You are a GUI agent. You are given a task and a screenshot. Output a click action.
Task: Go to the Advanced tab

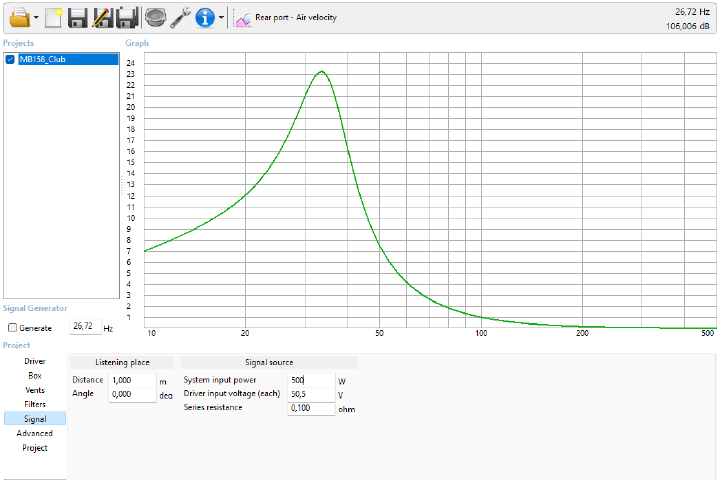pos(35,433)
